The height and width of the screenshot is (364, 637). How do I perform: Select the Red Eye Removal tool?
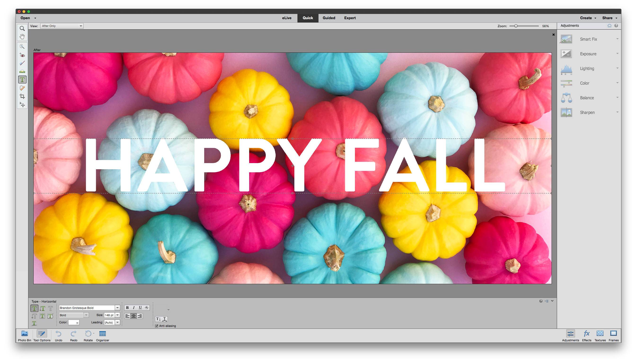pos(22,55)
